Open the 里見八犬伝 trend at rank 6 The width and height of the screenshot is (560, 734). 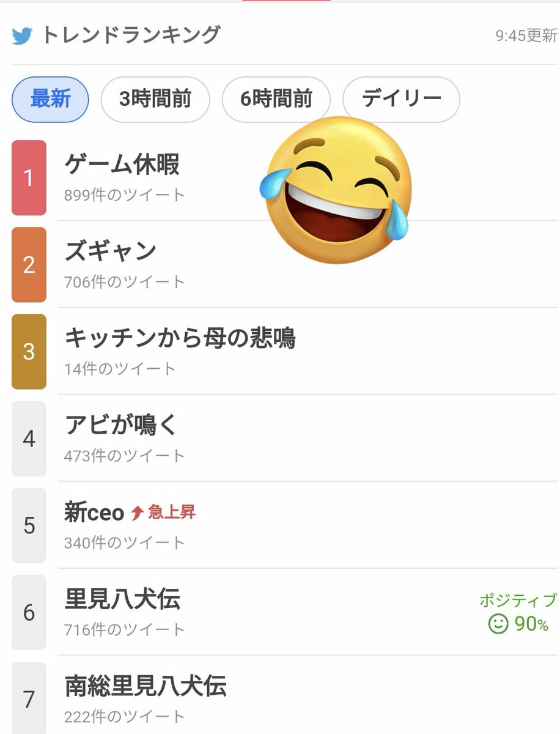pos(122,599)
